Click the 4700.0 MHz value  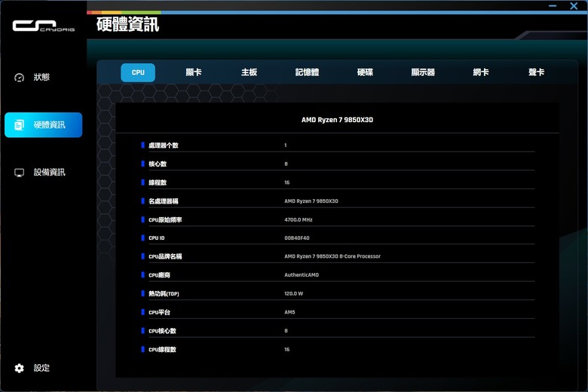click(299, 220)
